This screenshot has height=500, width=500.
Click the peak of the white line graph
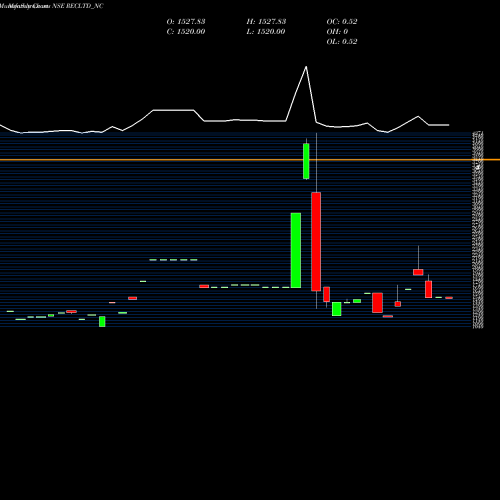click(x=306, y=67)
